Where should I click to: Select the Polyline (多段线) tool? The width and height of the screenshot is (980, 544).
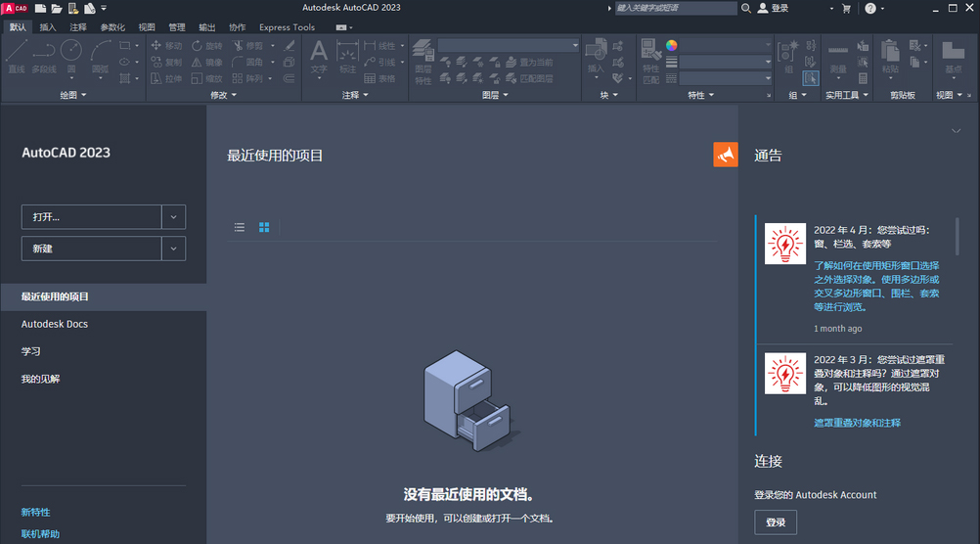44,57
